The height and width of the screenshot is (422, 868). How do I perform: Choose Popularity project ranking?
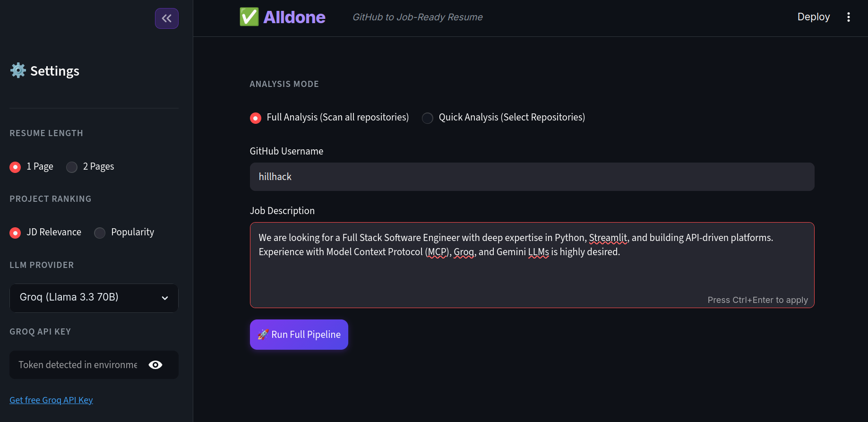click(124, 233)
